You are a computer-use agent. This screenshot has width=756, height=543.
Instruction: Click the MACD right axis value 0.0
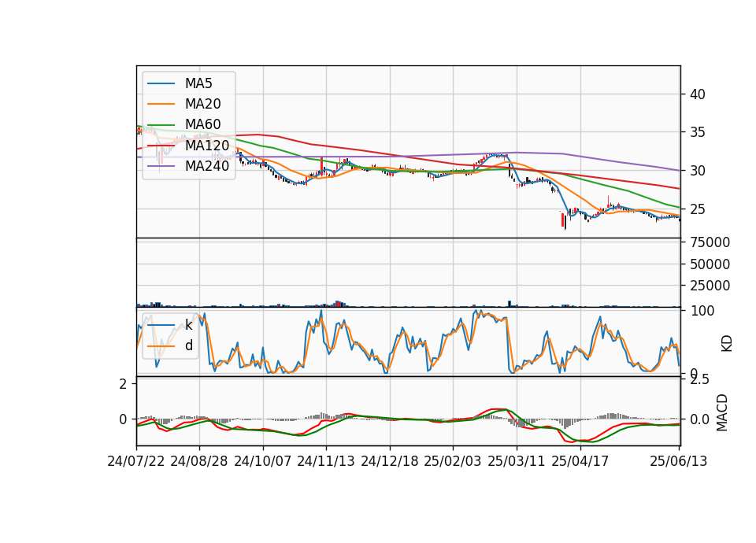pyautogui.click(x=699, y=419)
